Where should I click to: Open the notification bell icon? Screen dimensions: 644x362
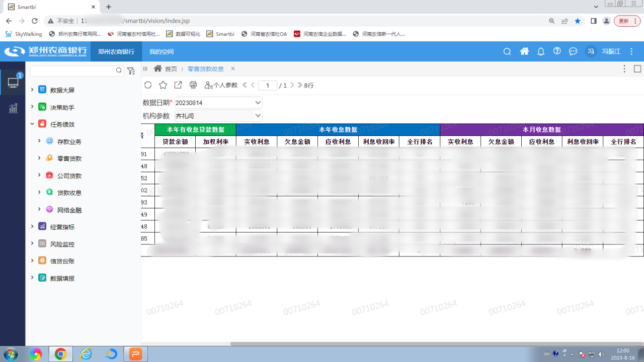pos(541,51)
